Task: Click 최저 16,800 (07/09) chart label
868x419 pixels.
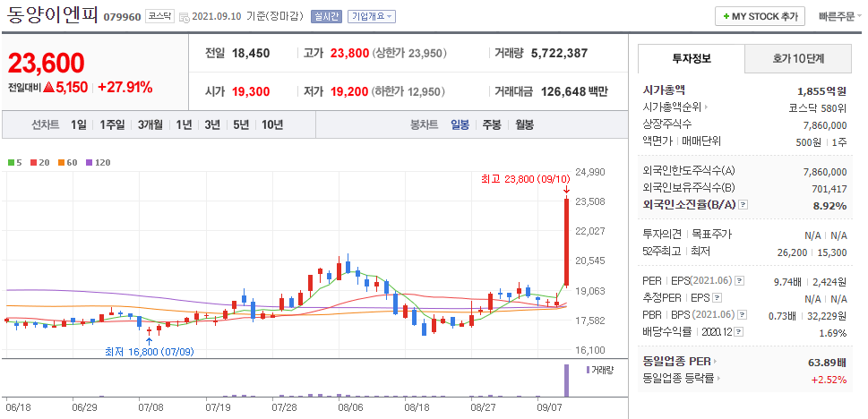Action: tap(150, 351)
